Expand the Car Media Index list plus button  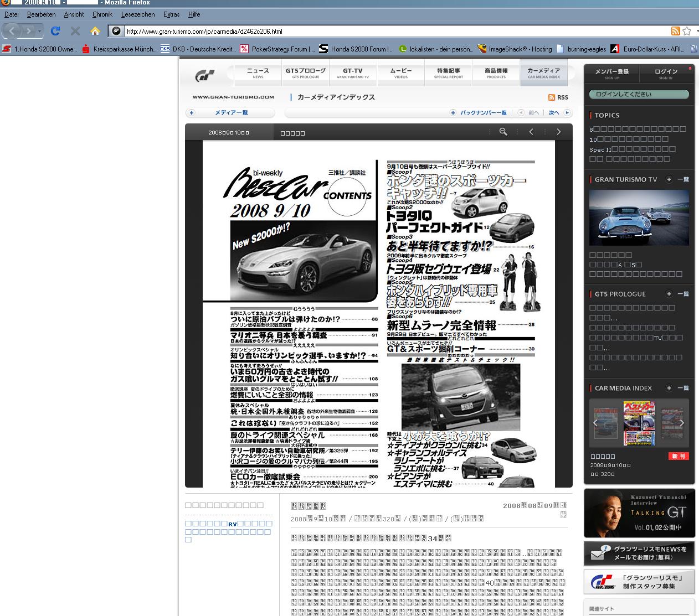(x=669, y=388)
